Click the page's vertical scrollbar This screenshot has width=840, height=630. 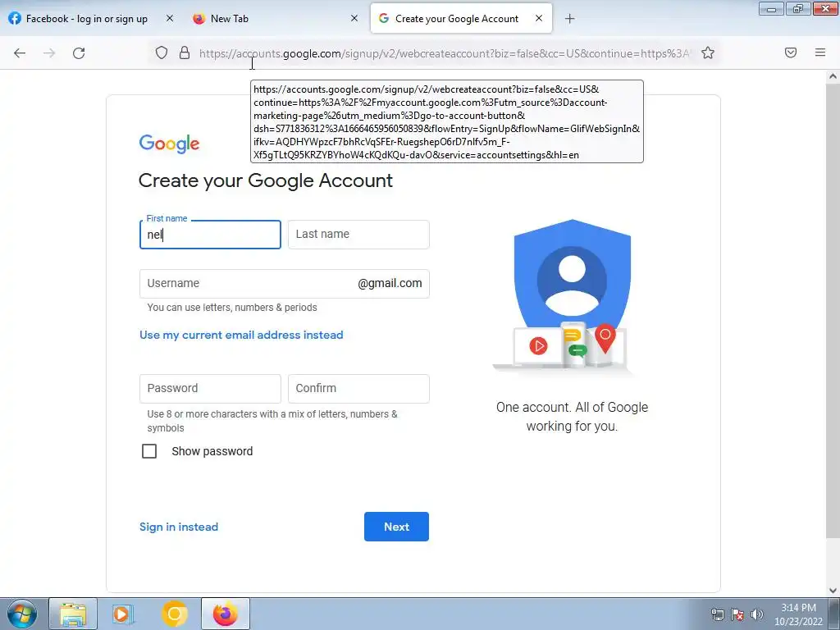pos(833,311)
